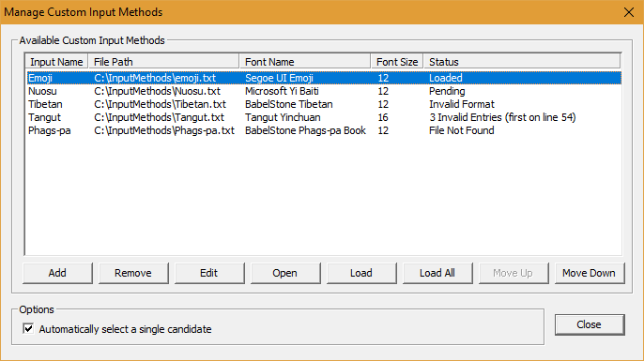The width and height of the screenshot is (644, 361).
Task: Select the Tangut input method row
Action: coord(324,117)
